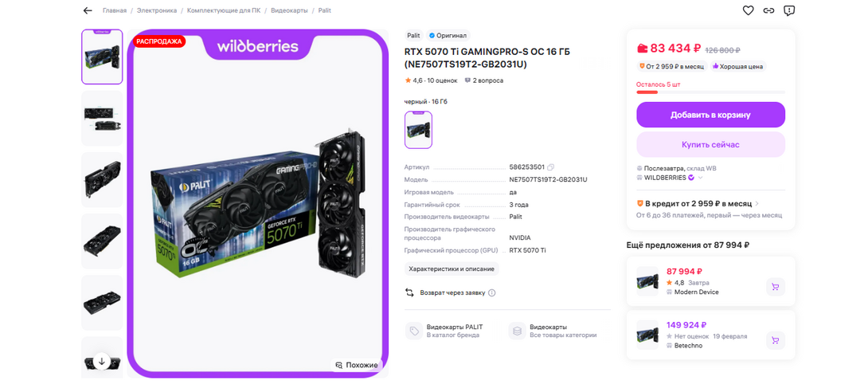Click Добавить в корзину button

(711, 115)
